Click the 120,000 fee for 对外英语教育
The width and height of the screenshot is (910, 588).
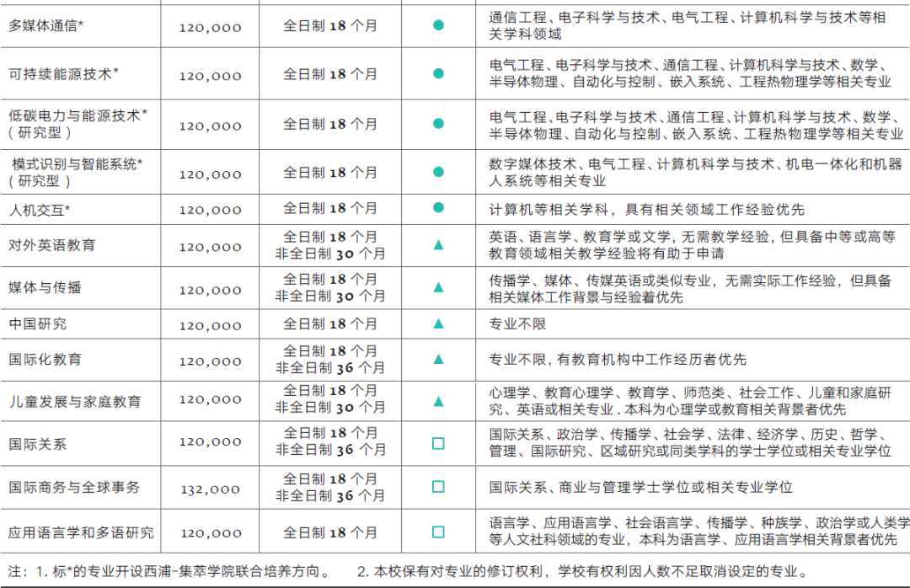pos(209,247)
